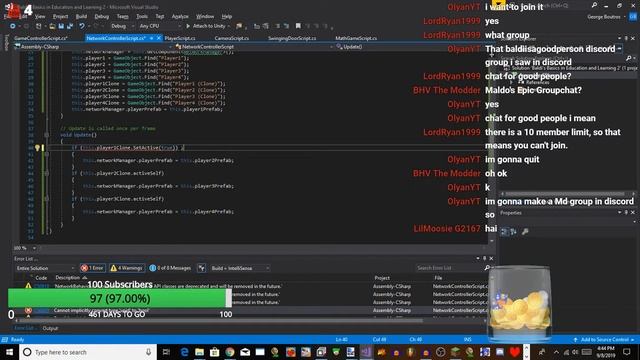640x360 pixels.
Task: Click the Save toolbar icon
Action: click(x=61, y=26)
